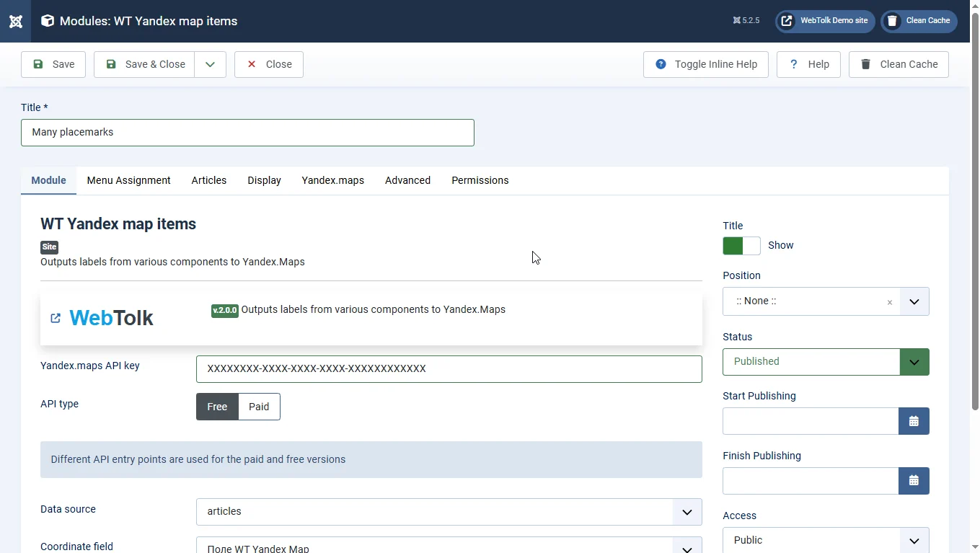Click the Yandex.maps API key field
This screenshot has width=980, height=553.
tap(449, 369)
